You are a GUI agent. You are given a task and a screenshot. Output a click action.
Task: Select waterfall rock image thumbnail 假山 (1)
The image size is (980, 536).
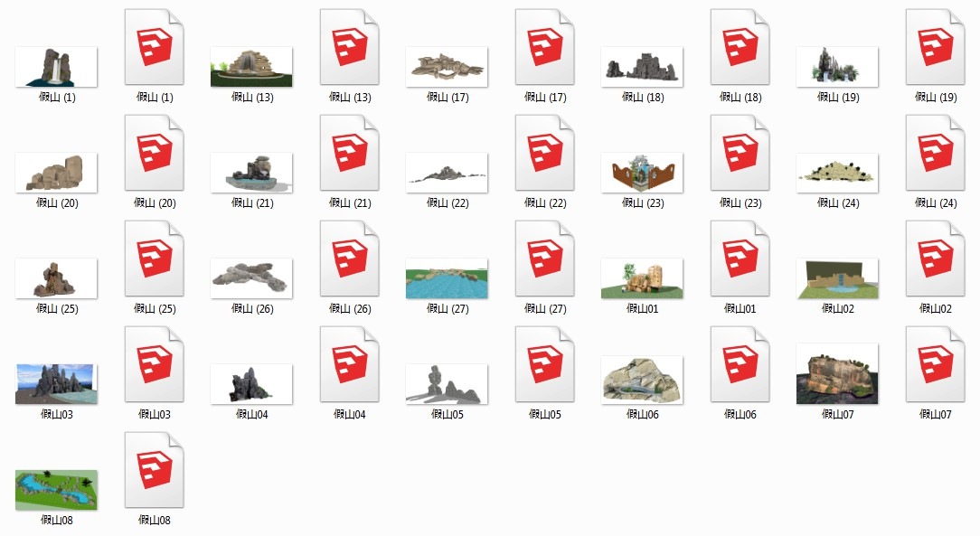(56, 67)
